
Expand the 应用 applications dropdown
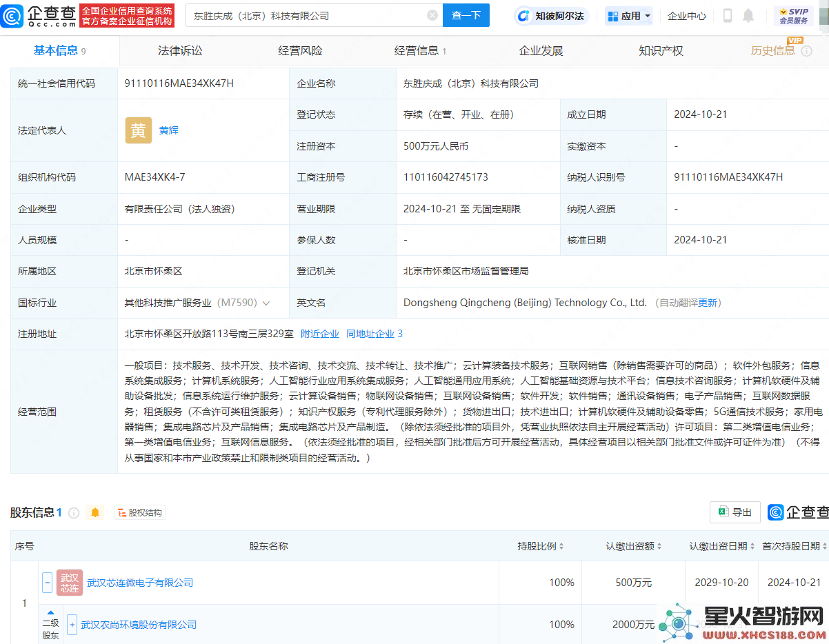pos(628,16)
